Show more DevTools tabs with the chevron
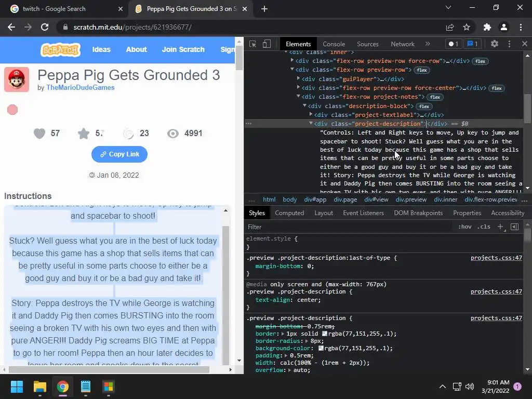The width and height of the screenshot is (532, 399). [x=428, y=44]
